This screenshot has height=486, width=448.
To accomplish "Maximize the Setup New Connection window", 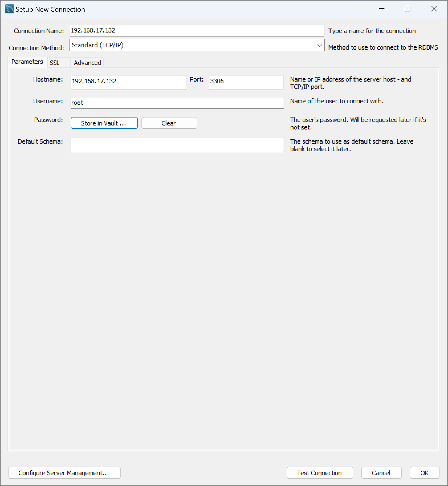I will click(x=408, y=9).
